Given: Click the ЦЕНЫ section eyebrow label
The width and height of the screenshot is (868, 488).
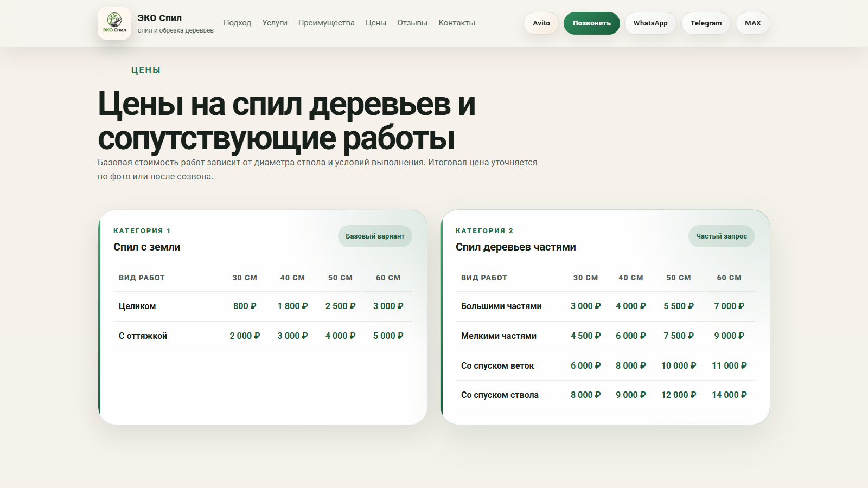Looking at the screenshot, I should coord(145,70).
